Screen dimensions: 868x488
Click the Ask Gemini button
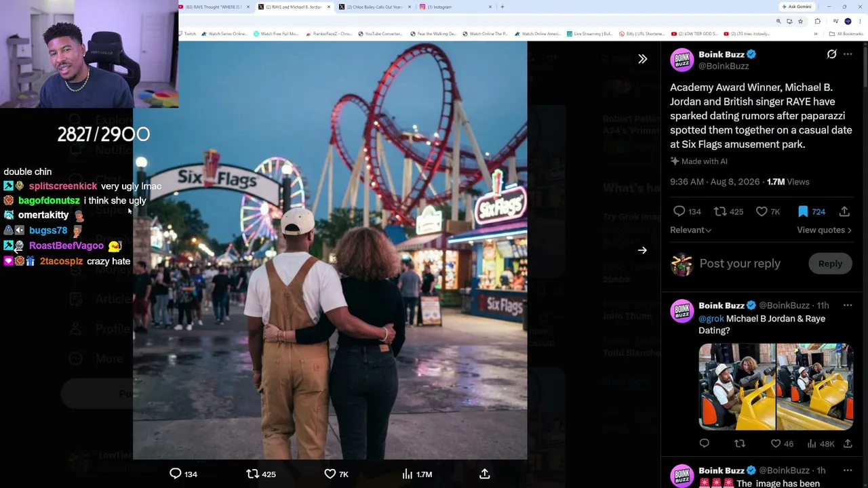pos(797,7)
